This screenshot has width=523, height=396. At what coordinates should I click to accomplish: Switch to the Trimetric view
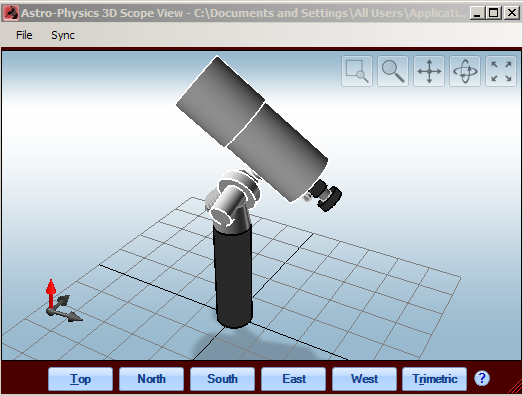[435, 379]
